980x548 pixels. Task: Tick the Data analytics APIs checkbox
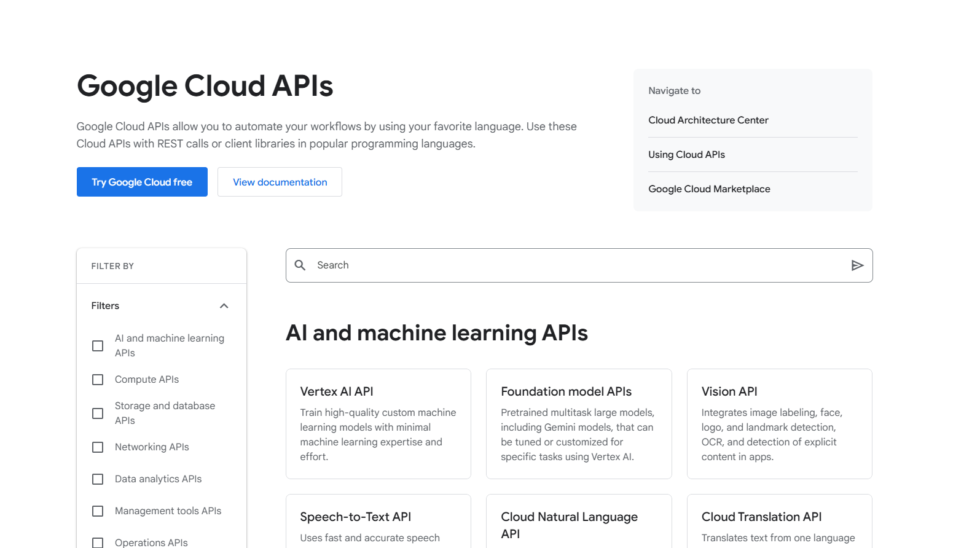[x=98, y=479]
